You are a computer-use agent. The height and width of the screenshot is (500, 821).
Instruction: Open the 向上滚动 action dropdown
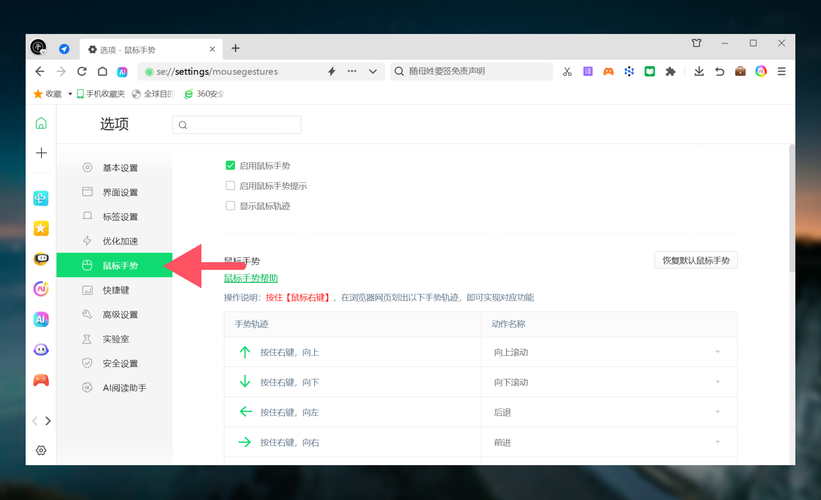[609, 352]
